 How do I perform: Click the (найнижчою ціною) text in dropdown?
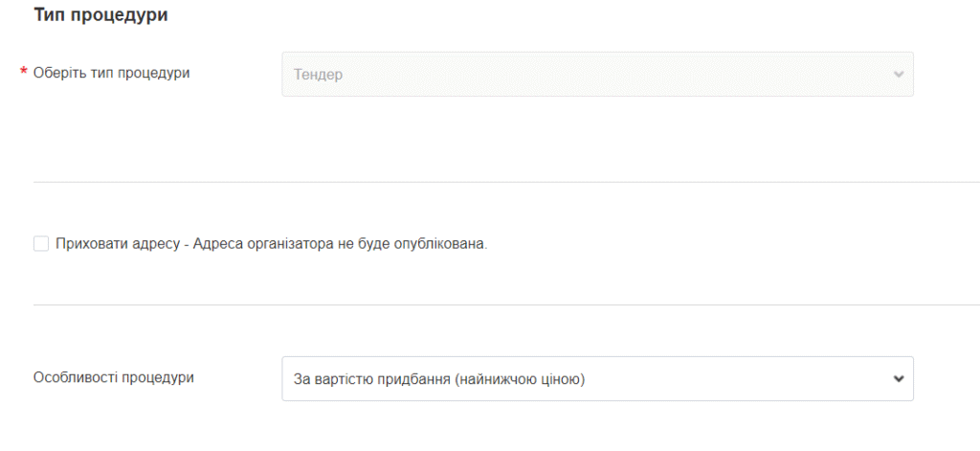coord(522,379)
